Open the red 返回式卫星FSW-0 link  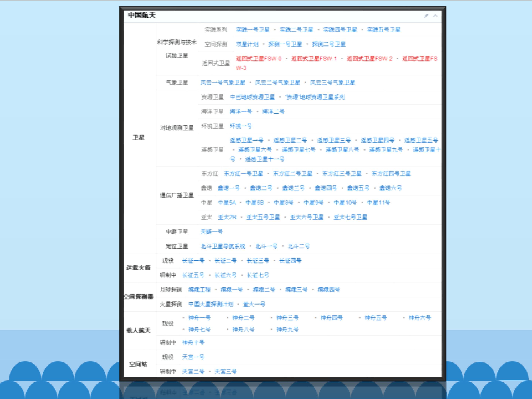pyautogui.click(x=259, y=59)
